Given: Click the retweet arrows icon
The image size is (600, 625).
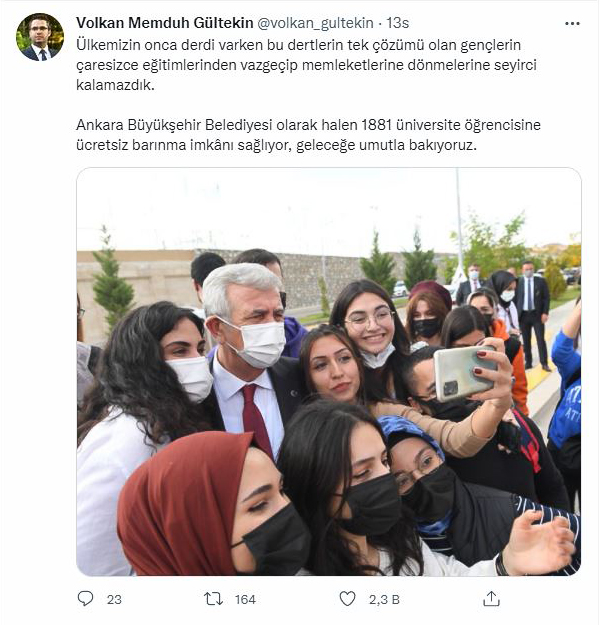Looking at the screenshot, I should (214, 599).
